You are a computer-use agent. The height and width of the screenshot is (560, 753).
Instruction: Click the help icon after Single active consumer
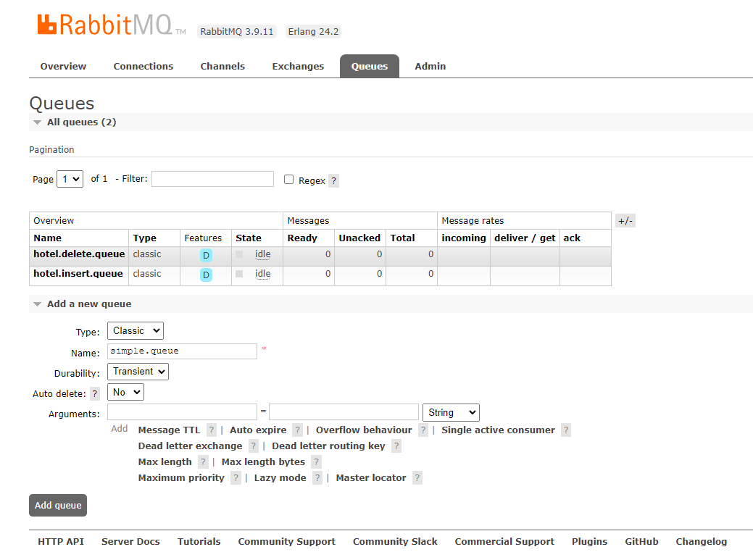566,430
